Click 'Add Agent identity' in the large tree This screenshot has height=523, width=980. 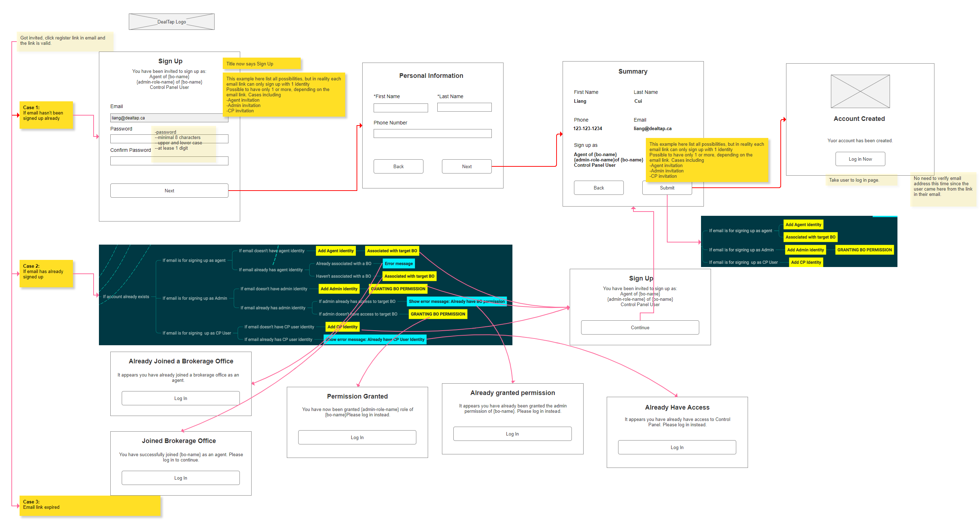pyautogui.click(x=336, y=251)
